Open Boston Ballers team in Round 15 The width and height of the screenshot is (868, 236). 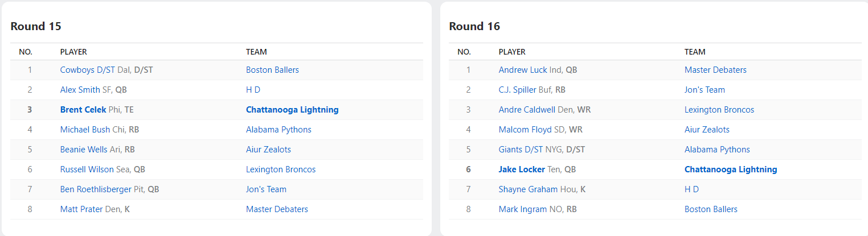(x=272, y=70)
